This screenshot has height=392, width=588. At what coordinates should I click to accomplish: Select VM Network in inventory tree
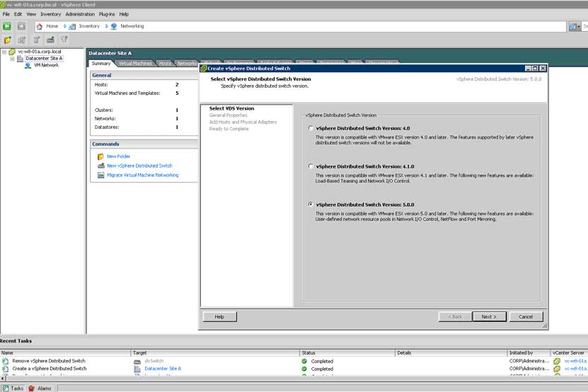(x=46, y=65)
